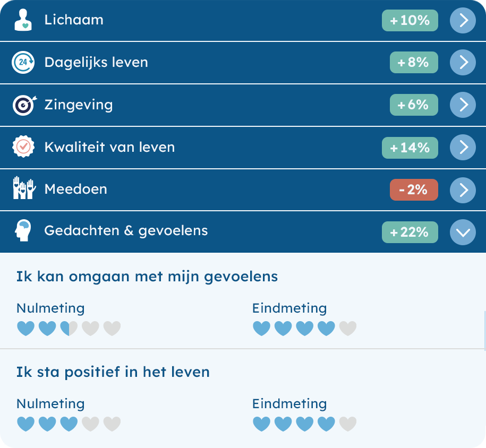Open Kwaliteit van leven details arrow
Viewport: 486px width, 448px height.
(x=463, y=147)
